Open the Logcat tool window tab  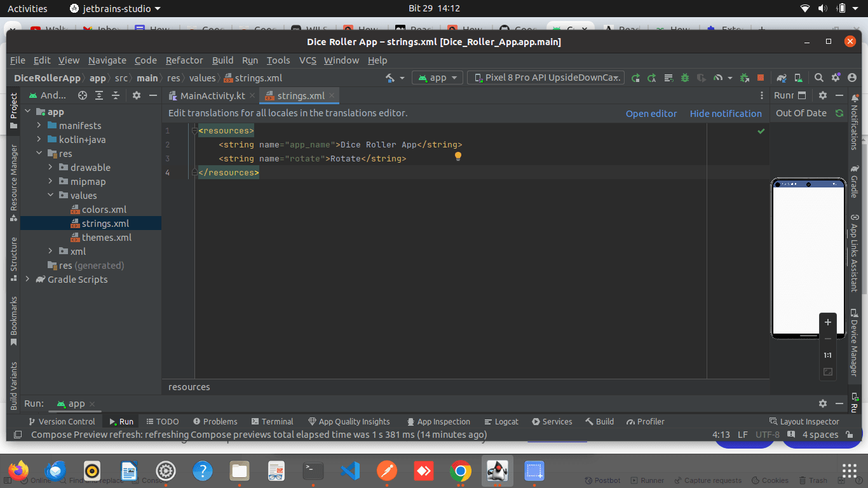[501, 421]
